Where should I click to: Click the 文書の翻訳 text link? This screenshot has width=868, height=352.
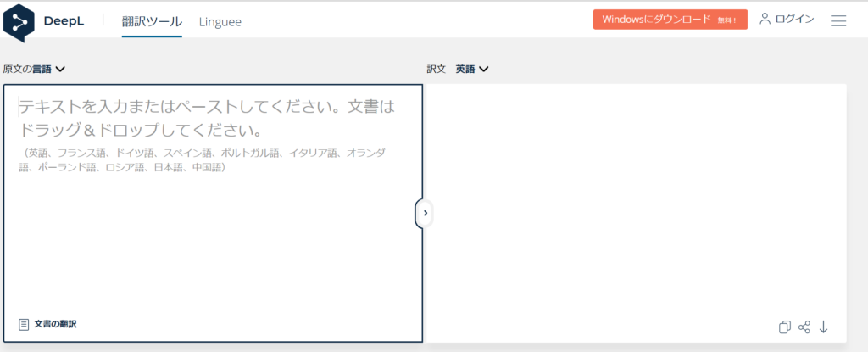55,324
